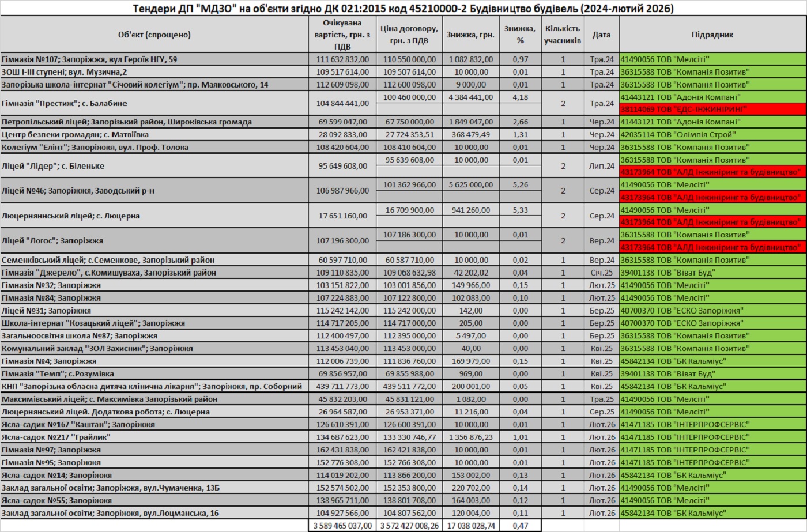Select the "Об'єкт (спрощено)" column header

point(154,35)
